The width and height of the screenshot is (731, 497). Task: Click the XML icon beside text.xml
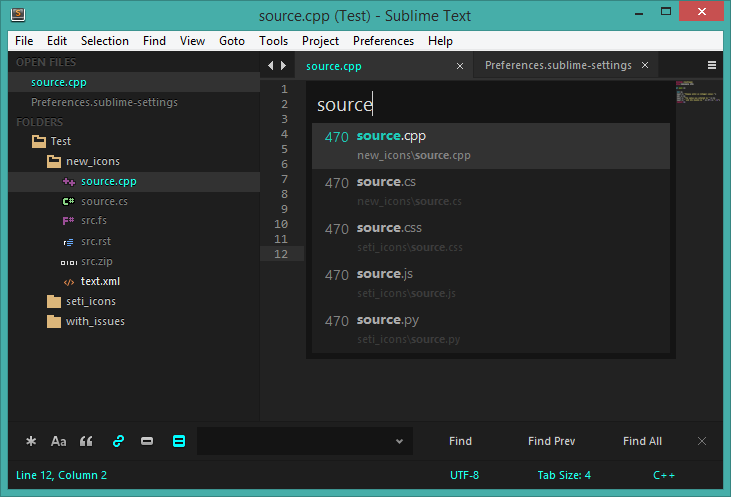tap(69, 282)
